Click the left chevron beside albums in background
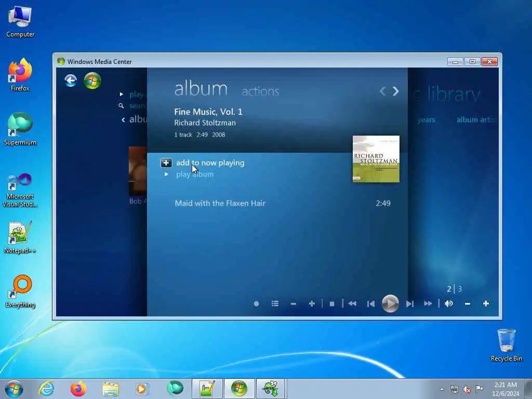Viewport: 532px width, 399px height. (x=123, y=119)
